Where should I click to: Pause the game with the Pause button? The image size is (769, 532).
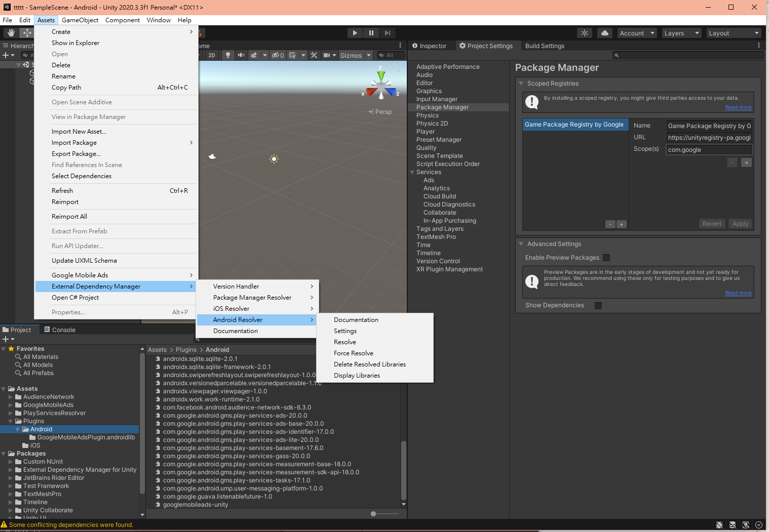pyautogui.click(x=371, y=33)
